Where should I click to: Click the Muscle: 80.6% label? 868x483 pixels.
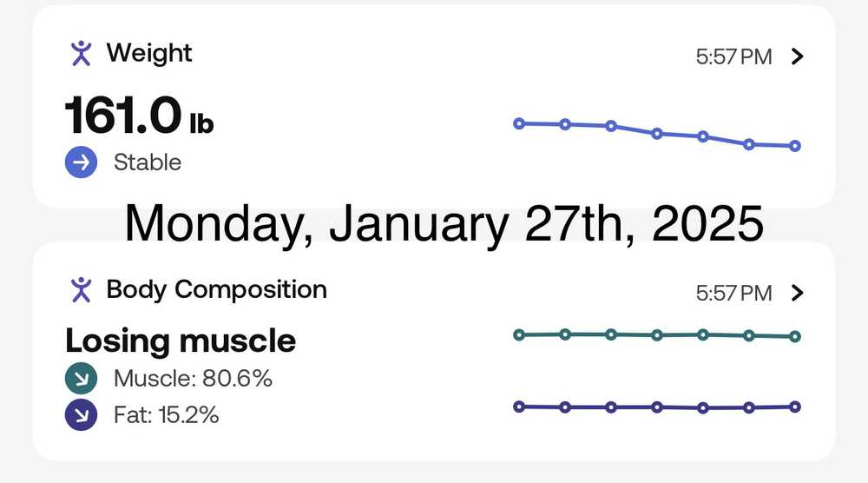click(x=193, y=380)
